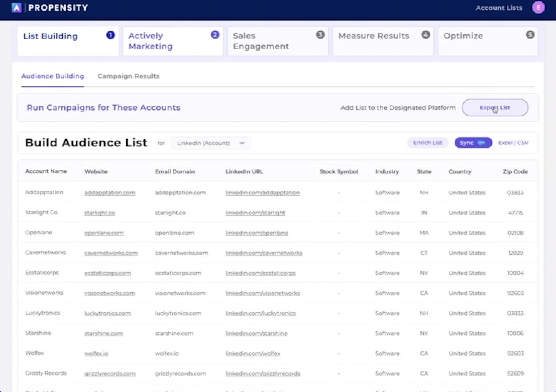Screen dimensions: 556x392
Task: Open the addapptation.com website link
Action: (x=110, y=193)
